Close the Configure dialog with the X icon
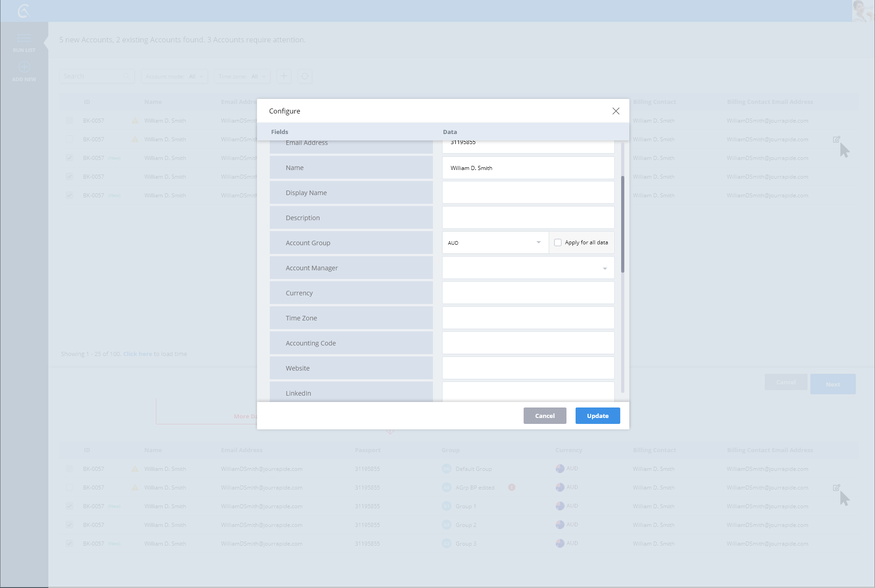The image size is (875, 588). point(616,111)
